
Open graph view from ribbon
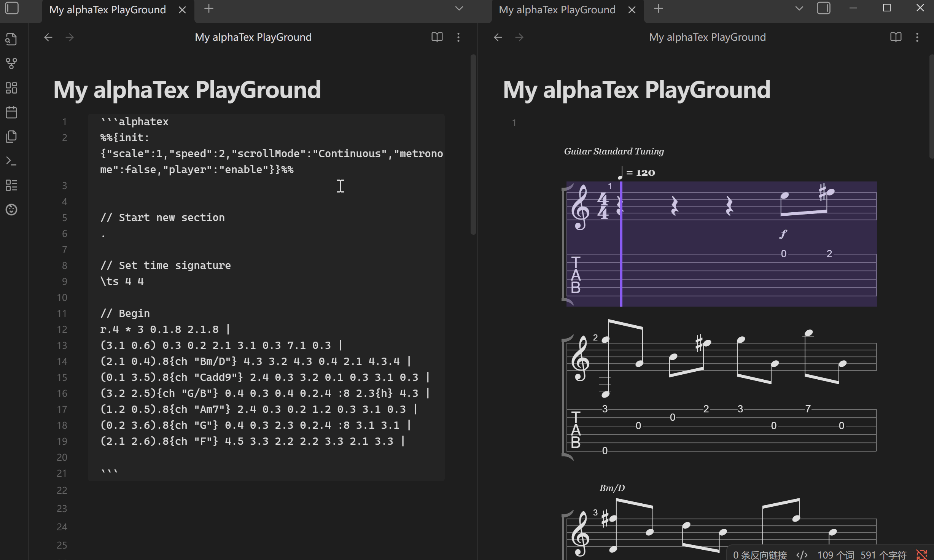pyautogui.click(x=11, y=63)
